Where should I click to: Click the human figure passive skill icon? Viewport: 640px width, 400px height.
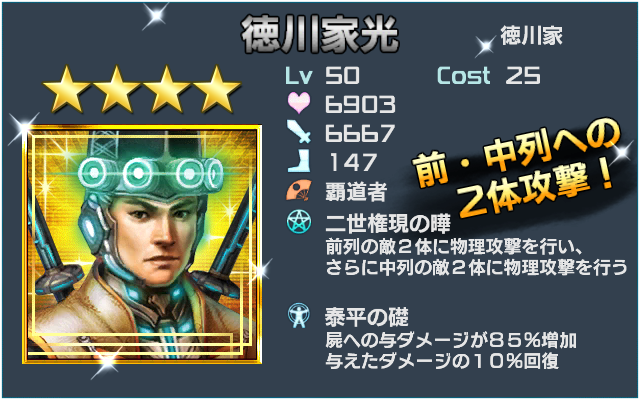pyautogui.click(x=299, y=316)
